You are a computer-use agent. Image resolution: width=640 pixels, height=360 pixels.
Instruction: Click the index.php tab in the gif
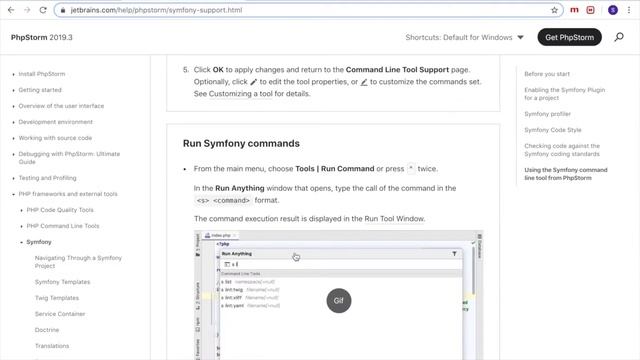coord(221,236)
